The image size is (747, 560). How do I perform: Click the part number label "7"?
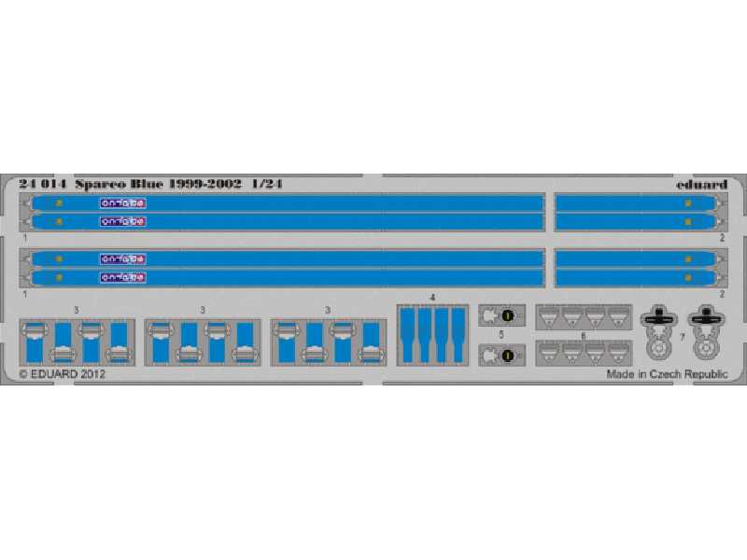point(683,337)
